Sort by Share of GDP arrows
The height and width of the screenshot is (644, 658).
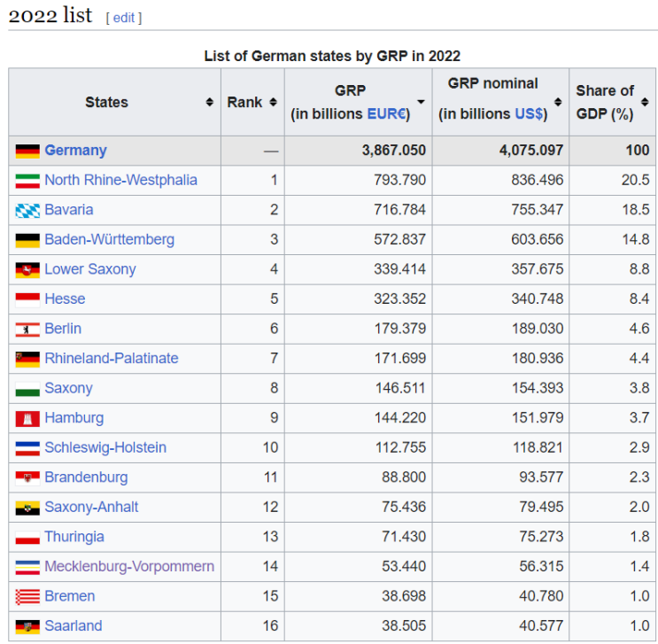pos(645,102)
